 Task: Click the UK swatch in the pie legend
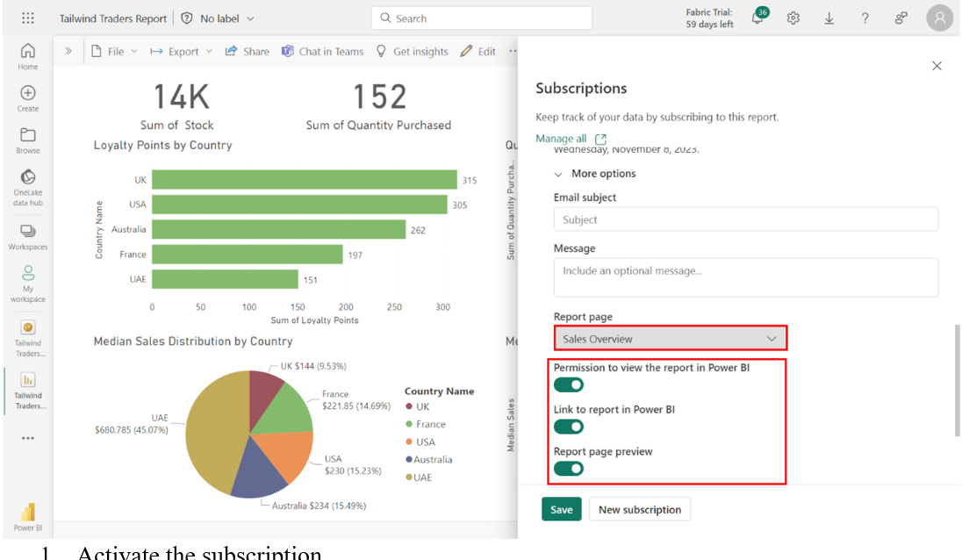[x=409, y=407]
